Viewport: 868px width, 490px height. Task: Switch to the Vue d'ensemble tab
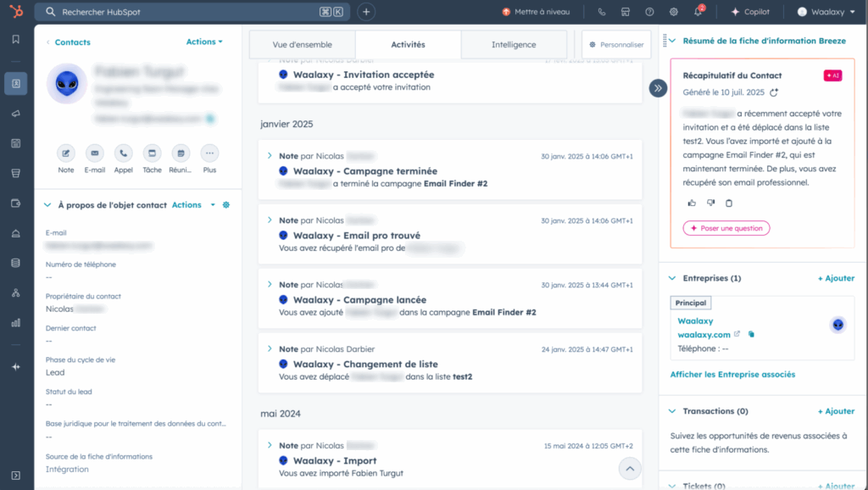[x=303, y=45]
